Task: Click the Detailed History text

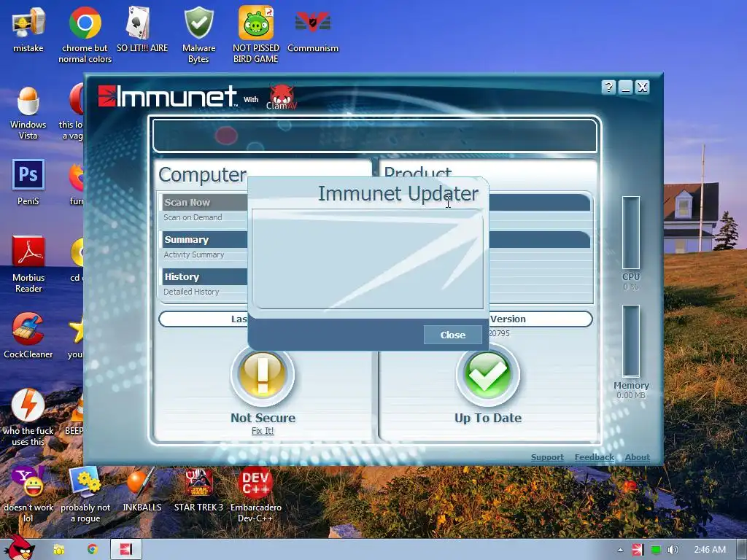Action: (191, 292)
